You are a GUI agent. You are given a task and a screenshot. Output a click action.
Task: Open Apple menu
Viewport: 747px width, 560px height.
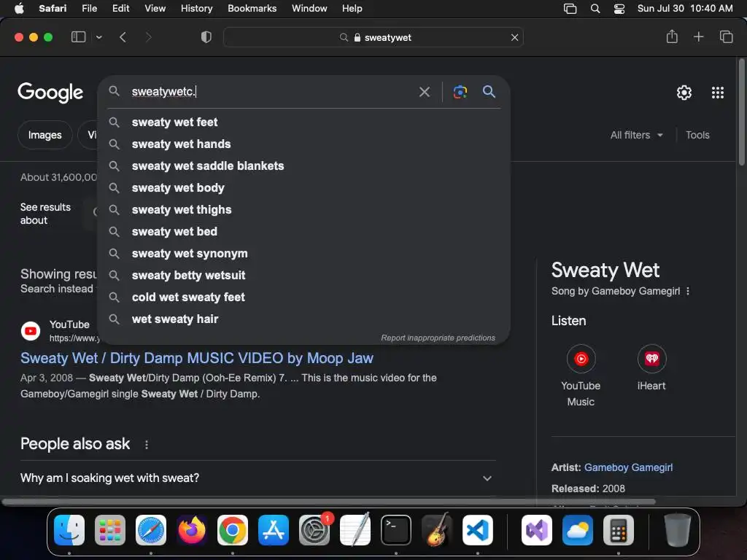19,9
